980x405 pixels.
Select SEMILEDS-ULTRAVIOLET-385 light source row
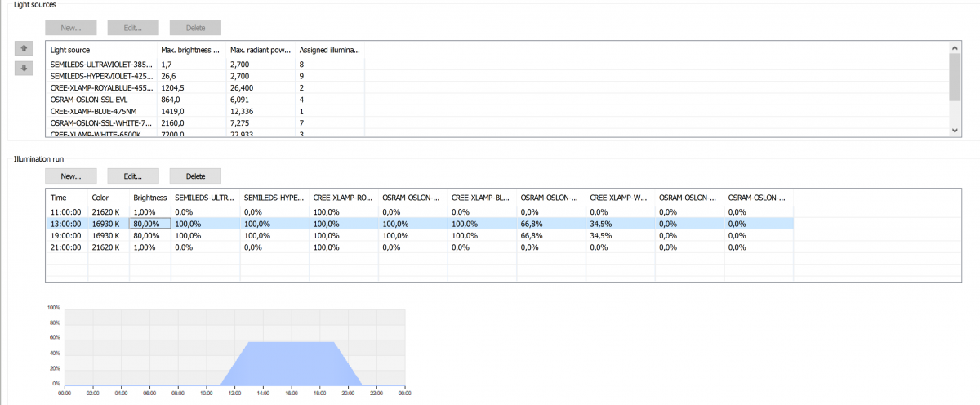click(x=497, y=63)
